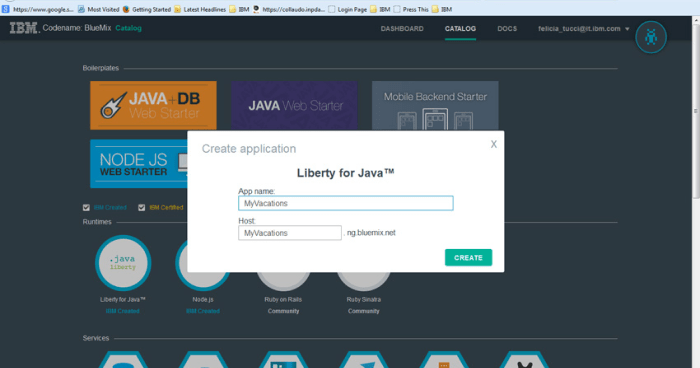This screenshot has height=368, width=700.
Task: Open the Getting Started bookmark
Action: pyautogui.click(x=147, y=9)
